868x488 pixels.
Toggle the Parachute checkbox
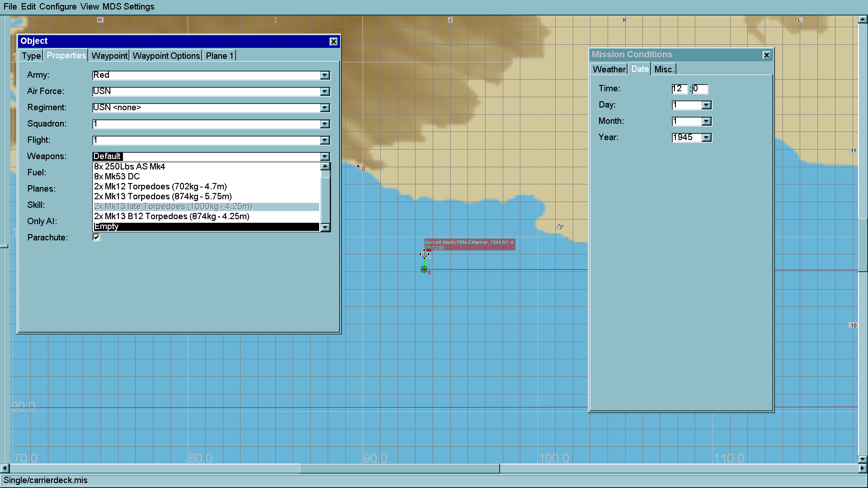(96, 237)
